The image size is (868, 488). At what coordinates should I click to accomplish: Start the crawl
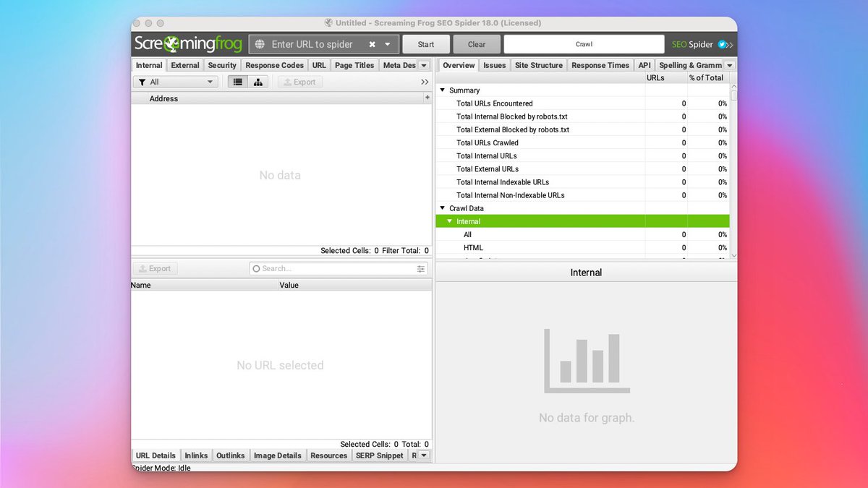pyautogui.click(x=426, y=44)
